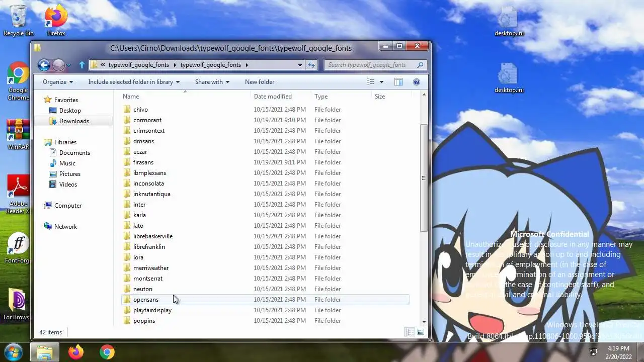Select the dmsans folder icon
The width and height of the screenshot is (644, 362).
(127, 141)
